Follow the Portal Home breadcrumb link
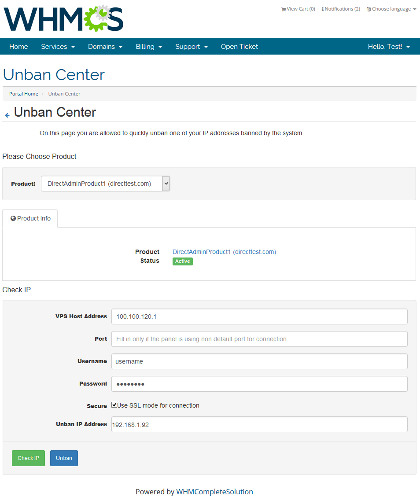420x504 pixels. [x=23, y=94]
